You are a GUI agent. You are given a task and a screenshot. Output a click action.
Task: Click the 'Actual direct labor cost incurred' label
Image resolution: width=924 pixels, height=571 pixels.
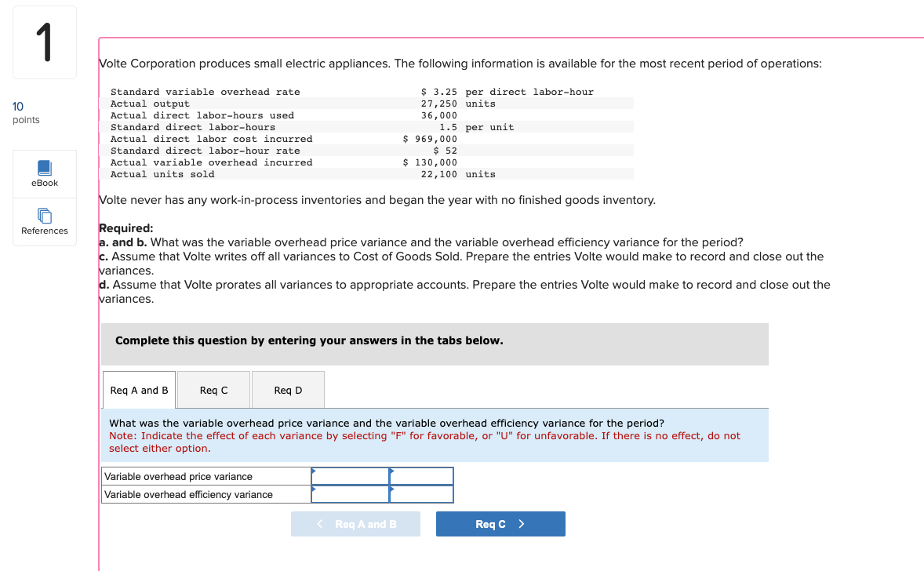[212, 139]
